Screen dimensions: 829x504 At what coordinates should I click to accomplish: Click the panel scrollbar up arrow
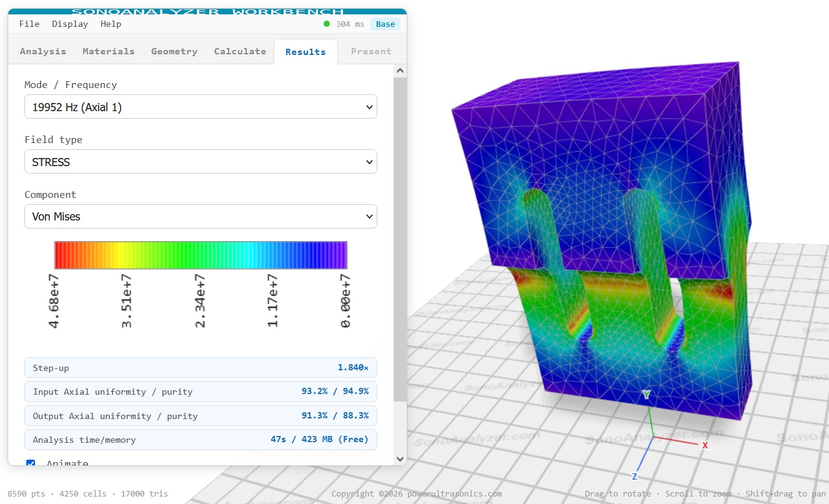400,71
